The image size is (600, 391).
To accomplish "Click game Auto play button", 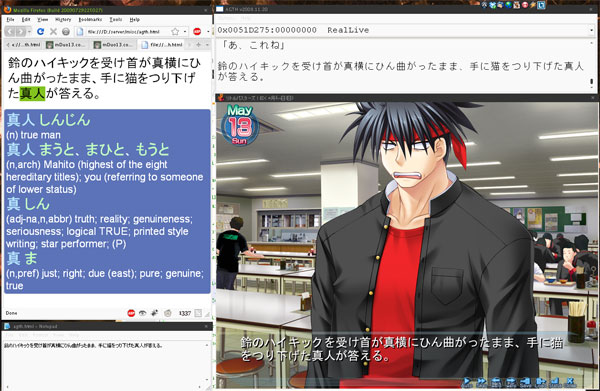I will (467, 382).
